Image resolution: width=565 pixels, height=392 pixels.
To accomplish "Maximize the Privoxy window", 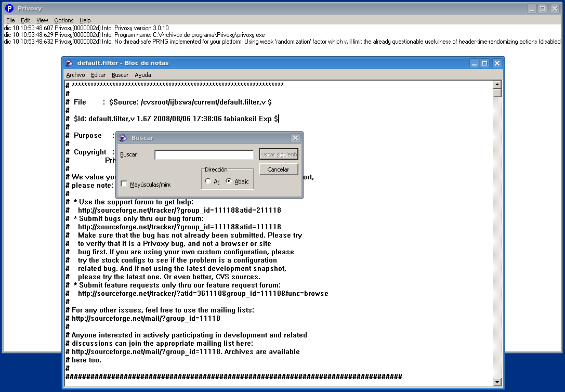I will pyautogui.click(x=543, y=9).
